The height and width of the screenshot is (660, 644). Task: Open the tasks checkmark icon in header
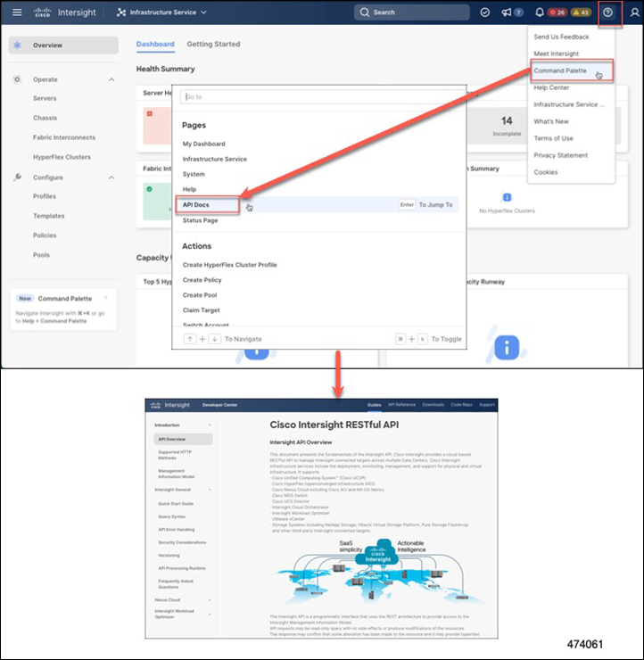tap(485, 12)
